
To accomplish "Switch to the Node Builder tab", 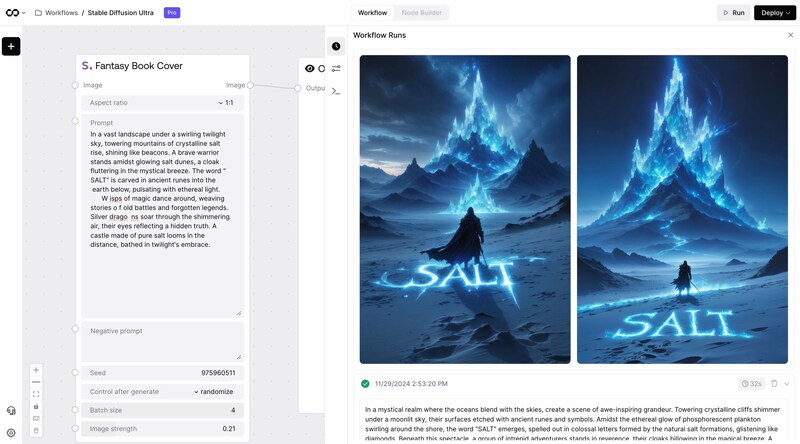I will pos(421,13).
